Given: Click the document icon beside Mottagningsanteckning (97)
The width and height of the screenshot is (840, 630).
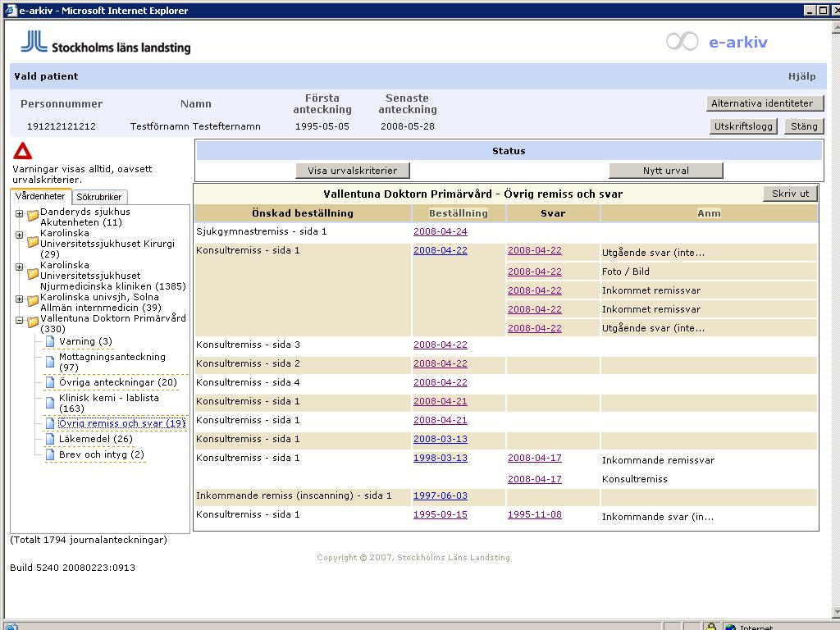Looking at the screenshot, I should (50, 362).
